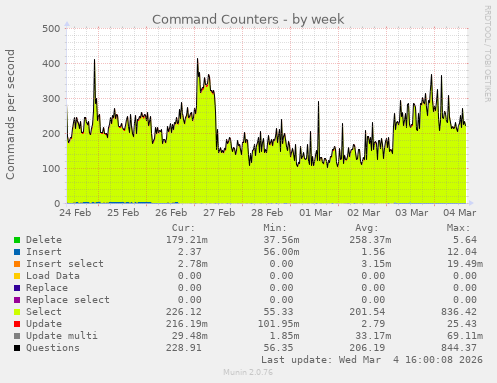Click the Delete current value 179.21m
497x383 pixels.
click(x=187, y=240)
